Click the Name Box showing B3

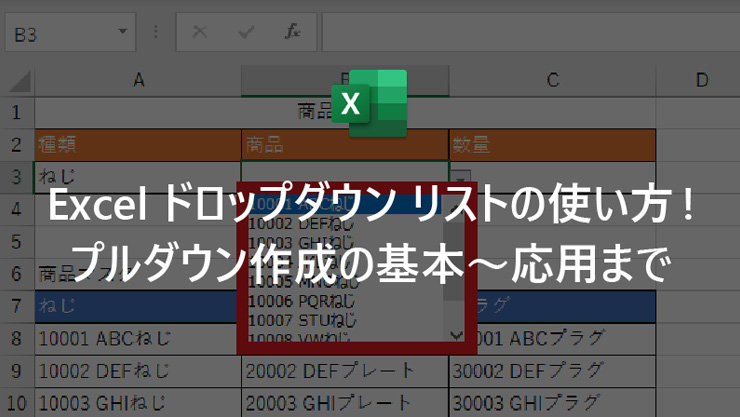[70, 33]
